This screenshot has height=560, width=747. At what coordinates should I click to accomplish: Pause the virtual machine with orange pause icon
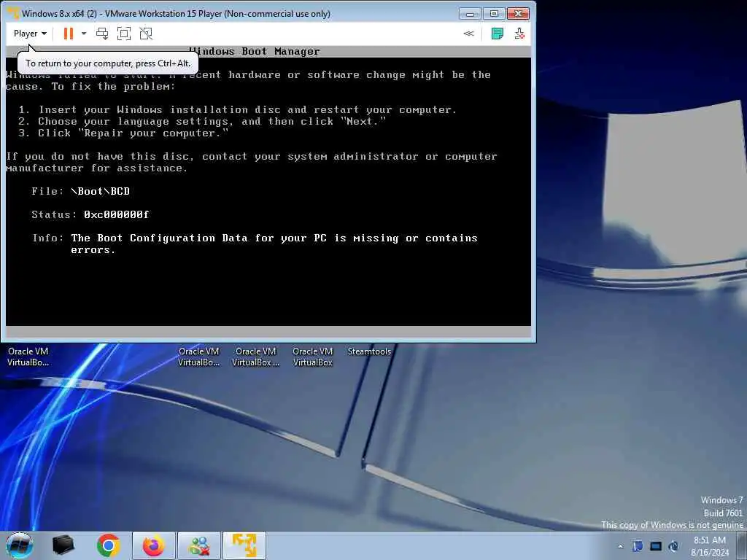(x=69, y=34)
